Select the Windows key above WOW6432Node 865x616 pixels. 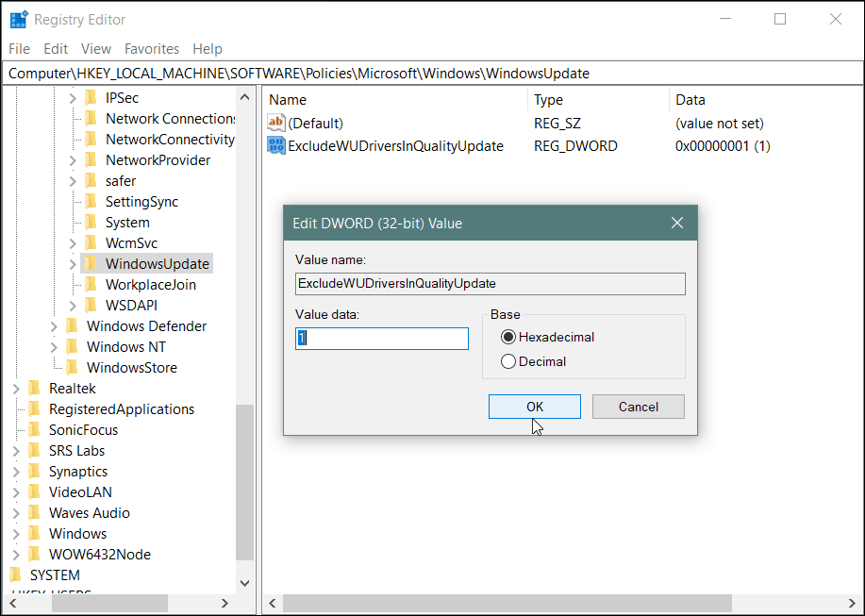click(77, 534)
